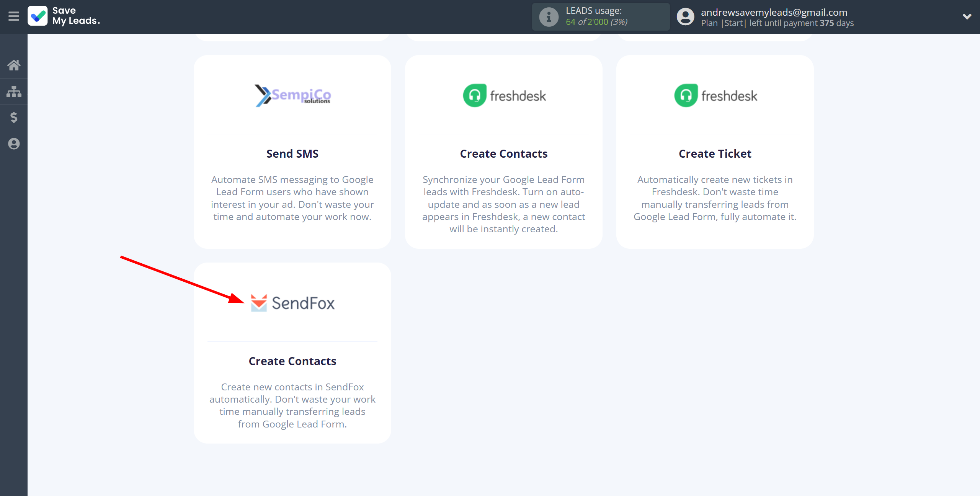
Task: Open Freshdesk Create Contacts title
Action: (504, 154)
